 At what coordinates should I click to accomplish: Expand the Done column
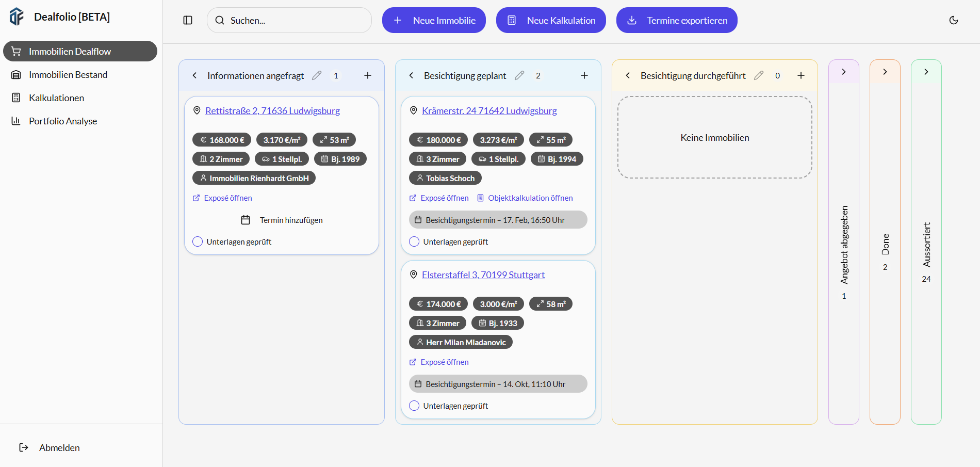pos(885,72)
